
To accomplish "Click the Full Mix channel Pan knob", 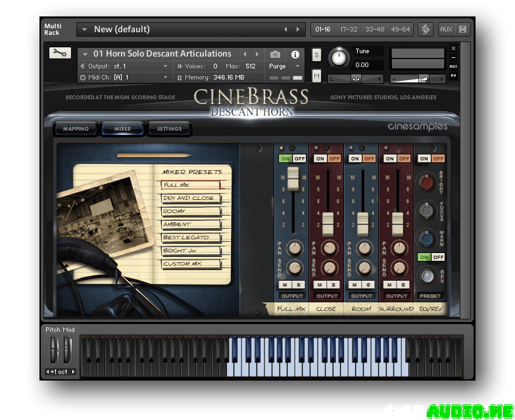I will point(295,248).
